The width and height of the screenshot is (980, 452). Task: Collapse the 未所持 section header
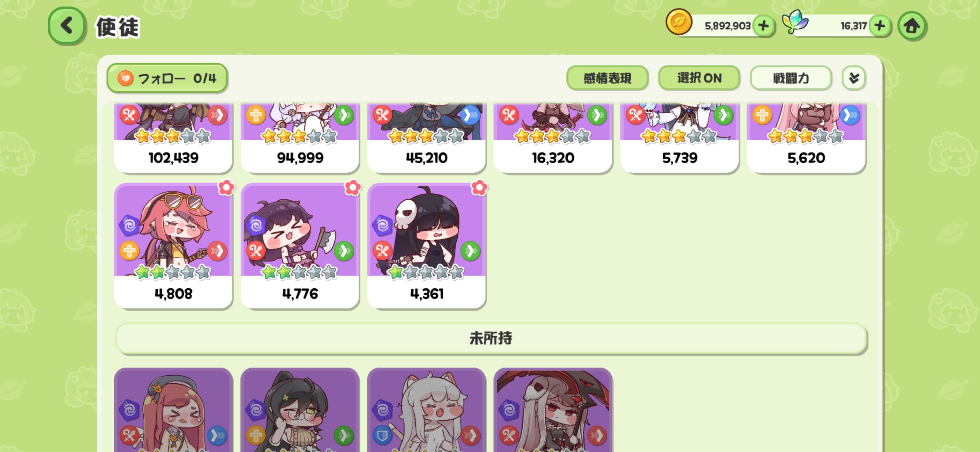491,338
